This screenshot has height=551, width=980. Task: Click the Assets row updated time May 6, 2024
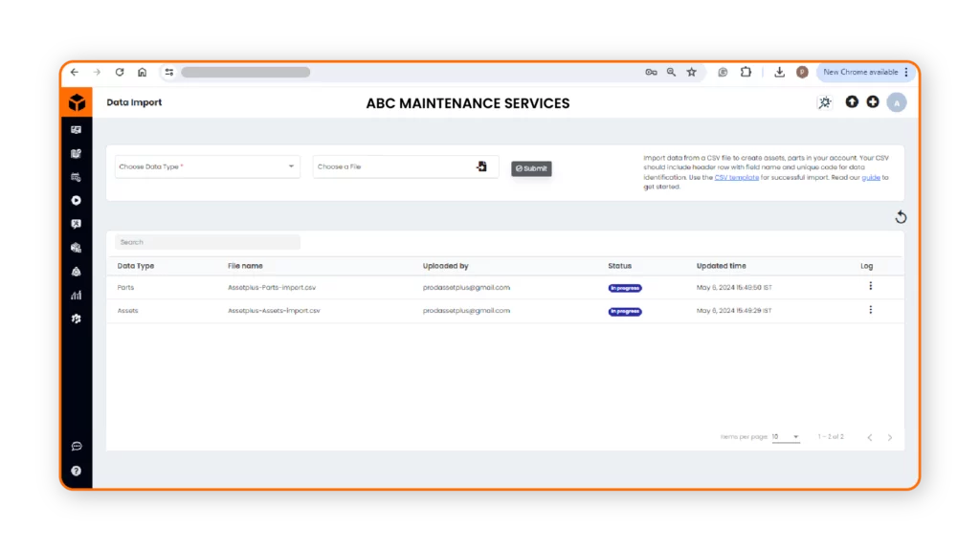(x=734, y=311)
